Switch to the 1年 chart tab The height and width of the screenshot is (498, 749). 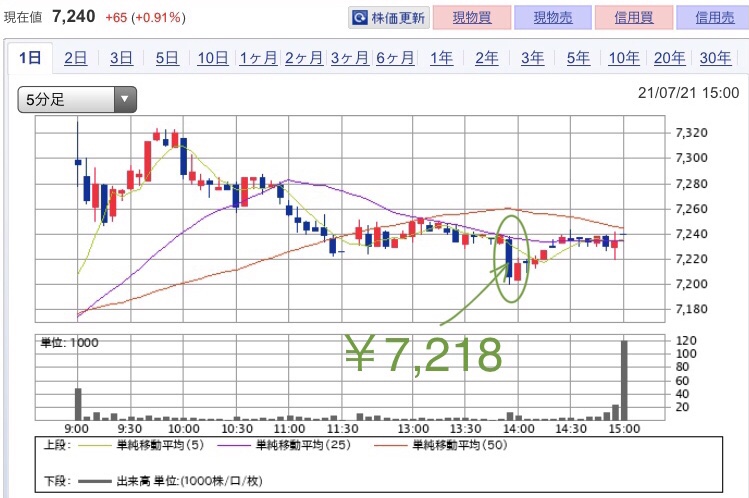coord(441,58)
